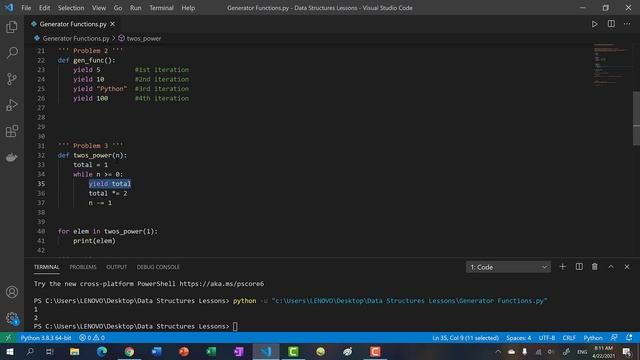Click the feedback icon in status bar
This screenshot has width=640, height=360.
pyautogui.click(x=614, y=338)
